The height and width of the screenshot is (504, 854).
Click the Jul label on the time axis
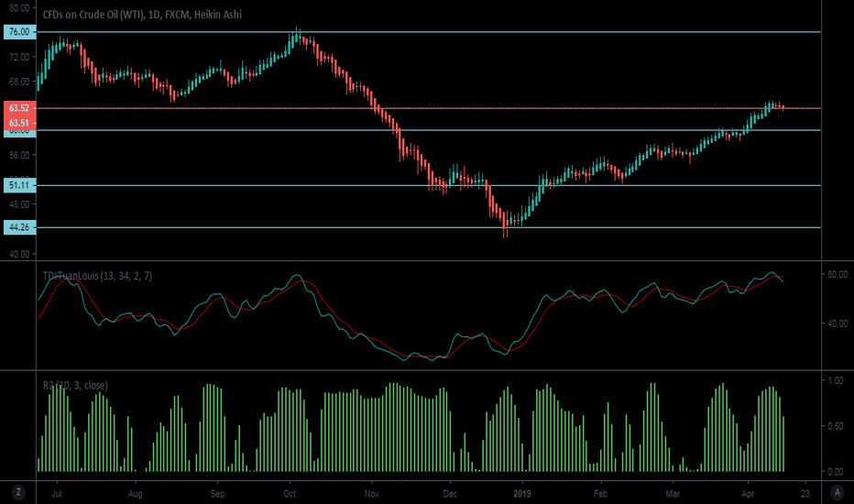57,494
